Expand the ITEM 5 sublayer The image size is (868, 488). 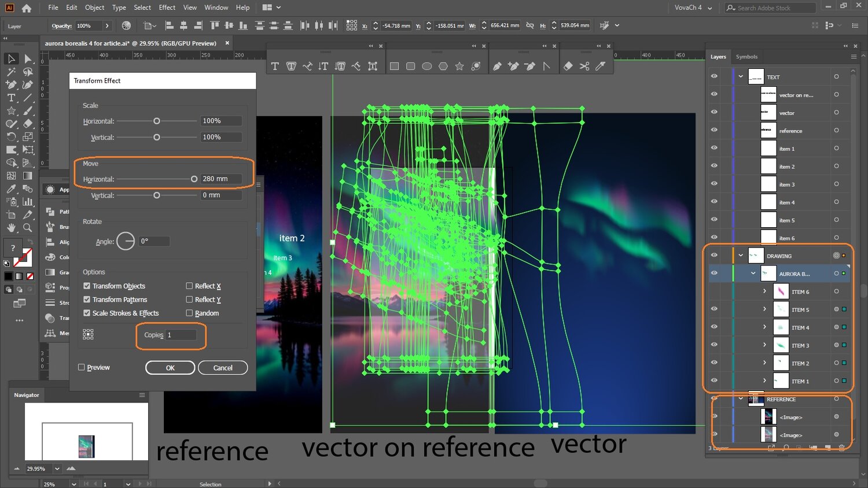point(764,309)
